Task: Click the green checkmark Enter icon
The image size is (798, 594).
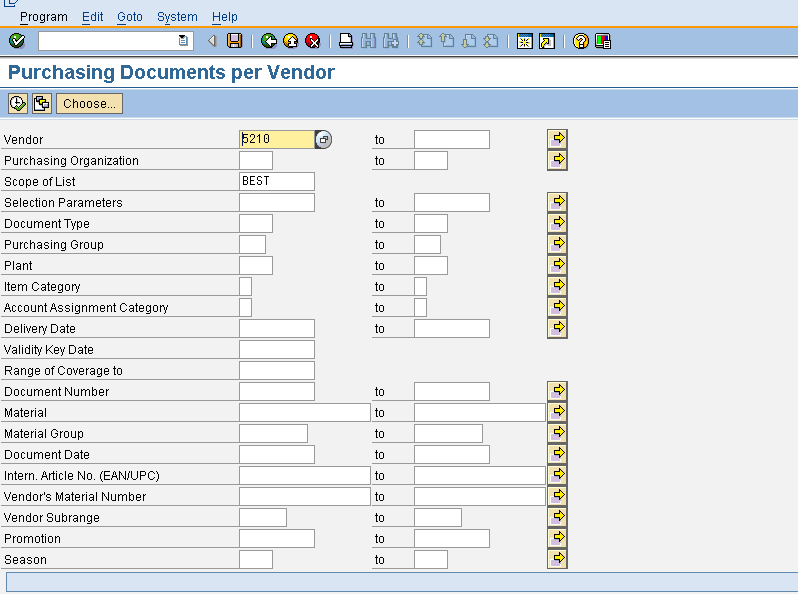Action: coord(17,41)
